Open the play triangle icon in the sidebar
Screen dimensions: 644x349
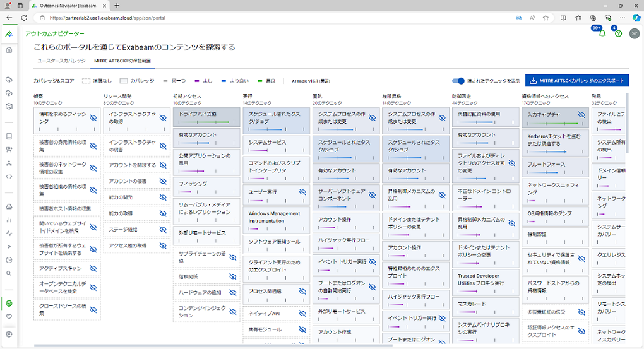click(x=9, y=247)
